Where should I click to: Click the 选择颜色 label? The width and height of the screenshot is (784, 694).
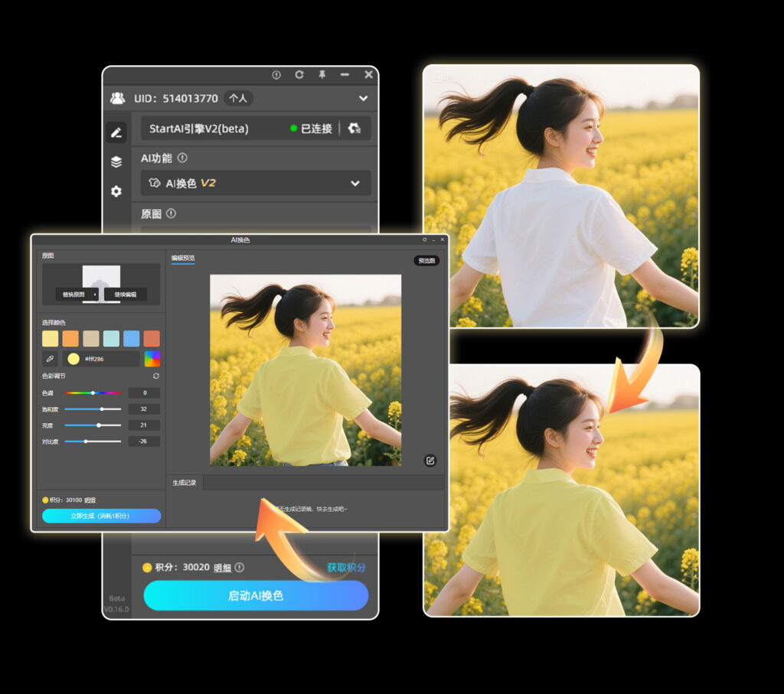(54, 322)
